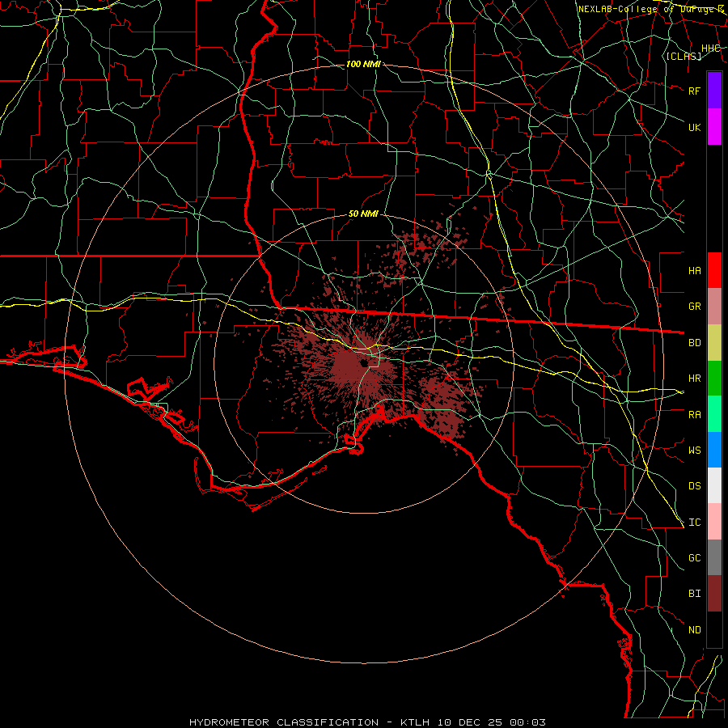Click the WS legend label
728x728 pixels.
tap(695, 451)
